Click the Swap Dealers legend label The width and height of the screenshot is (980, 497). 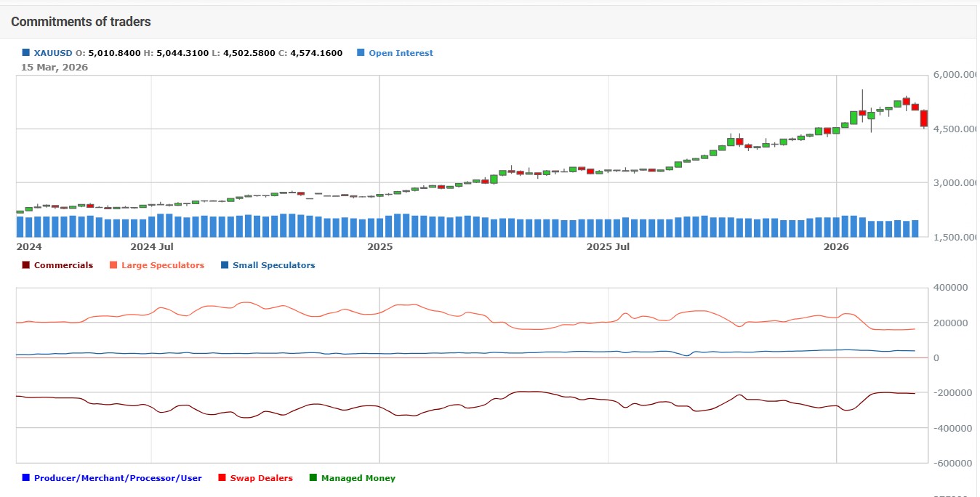pyautogui.click(x=260, y=477)
